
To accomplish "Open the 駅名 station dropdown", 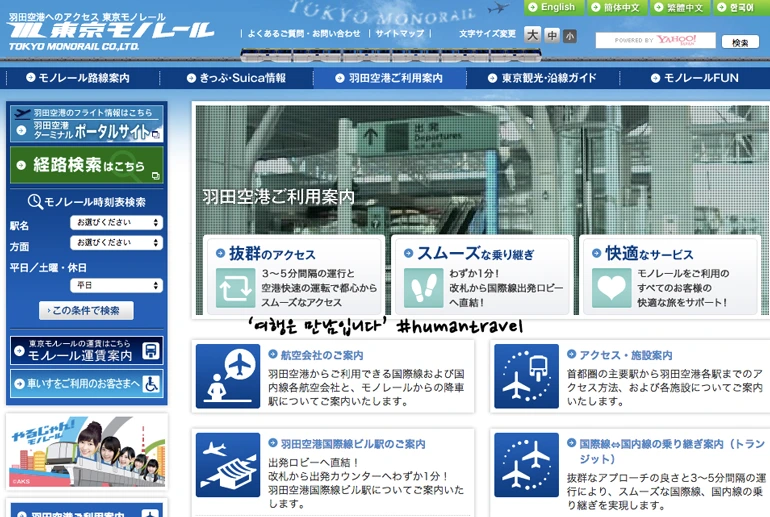I will point(116,222).
